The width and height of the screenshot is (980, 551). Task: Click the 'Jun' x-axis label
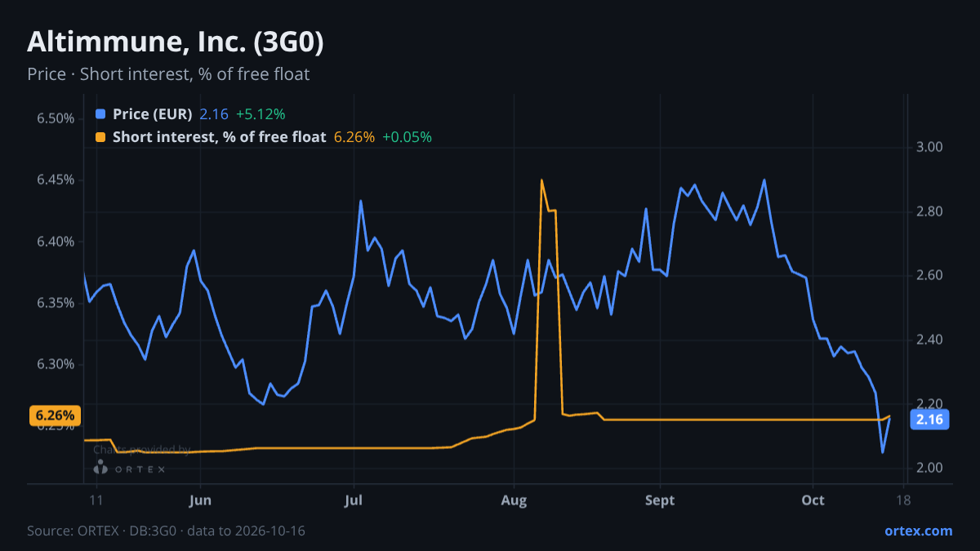coord(200,500)
